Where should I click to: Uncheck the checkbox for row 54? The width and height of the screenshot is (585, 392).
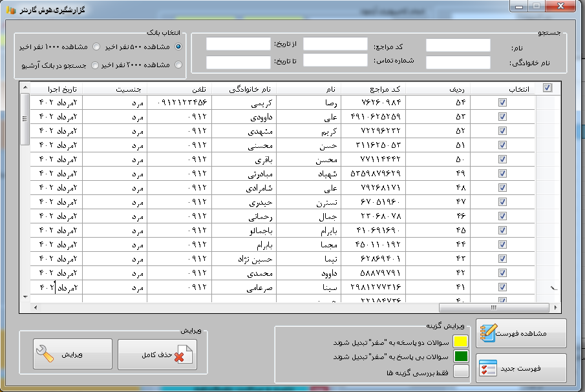(502, 102)
